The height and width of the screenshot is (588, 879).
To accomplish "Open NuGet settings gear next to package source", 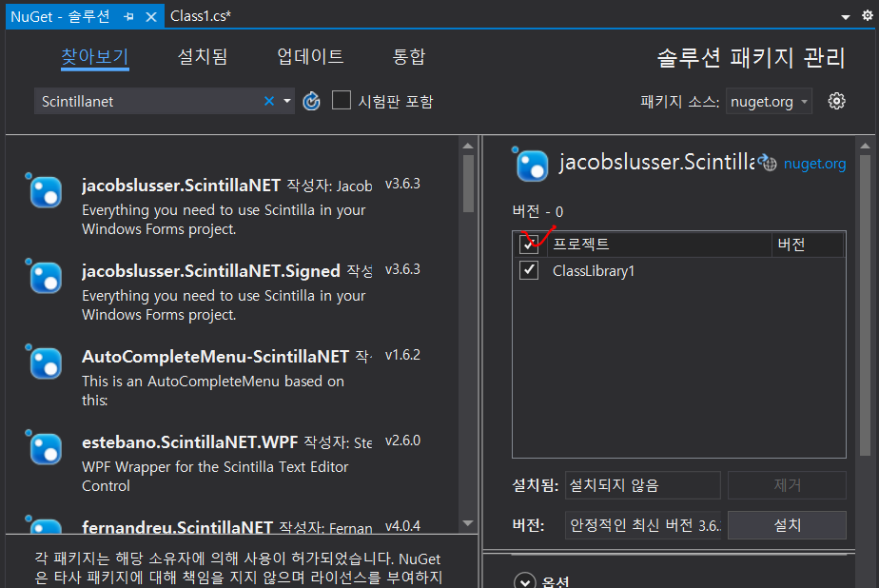I will [836, 102].
